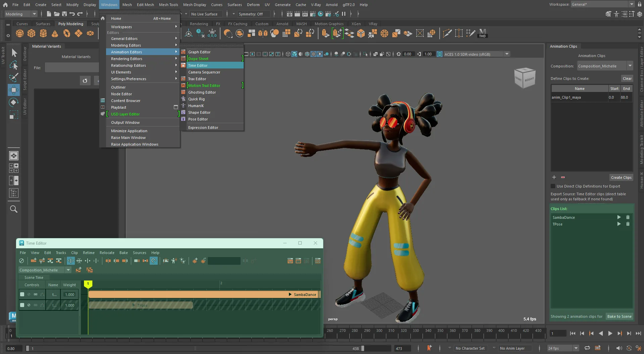Viewport: 644px width, 354px height.
Task: Click the Undo arrow in status line
Action: point(72,14)
